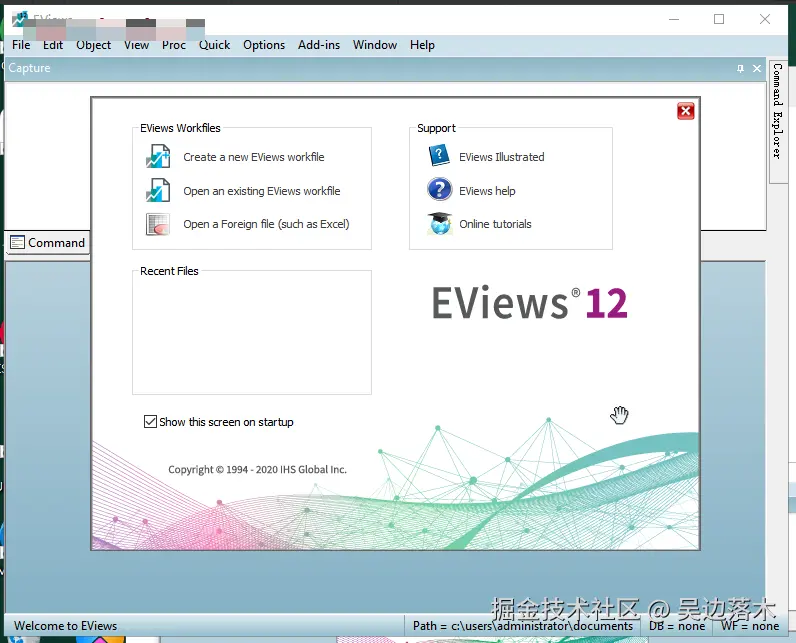Viewport: 796px width, 643px height.
Task: Switch to the Command tab
Action: click(48, 243)
